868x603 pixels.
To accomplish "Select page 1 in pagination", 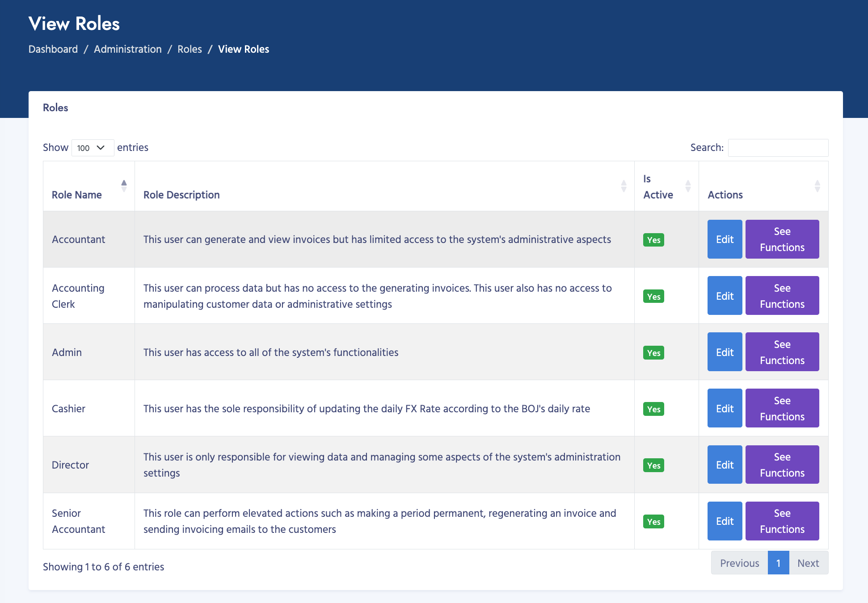I will pyautogui.click(x=779, y=563).
